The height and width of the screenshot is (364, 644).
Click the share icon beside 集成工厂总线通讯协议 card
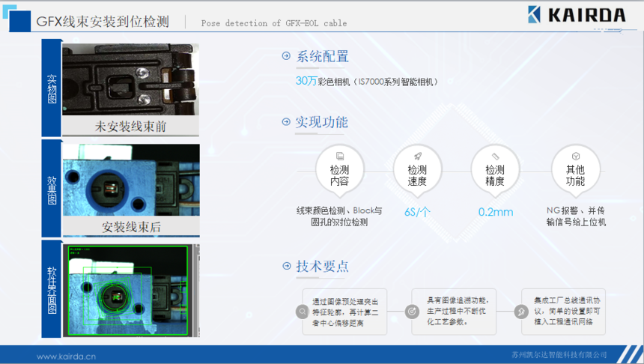[x=521, y=312]
